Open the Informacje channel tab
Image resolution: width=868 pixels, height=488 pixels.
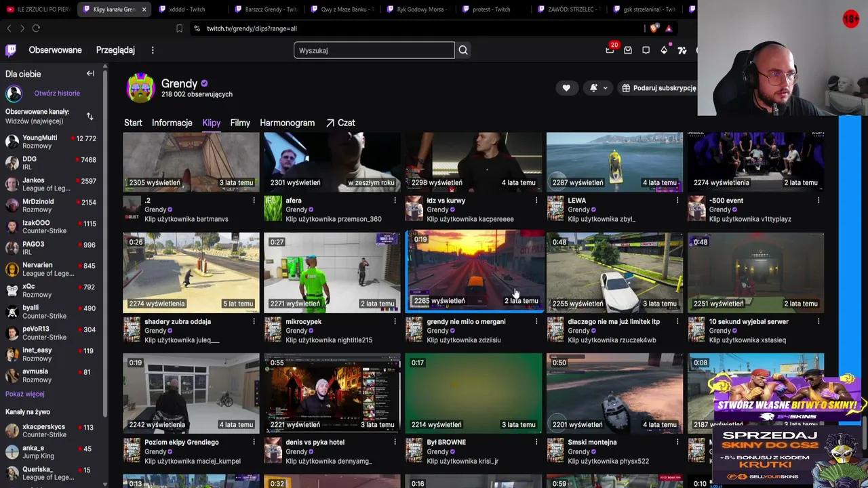[172, 123]
